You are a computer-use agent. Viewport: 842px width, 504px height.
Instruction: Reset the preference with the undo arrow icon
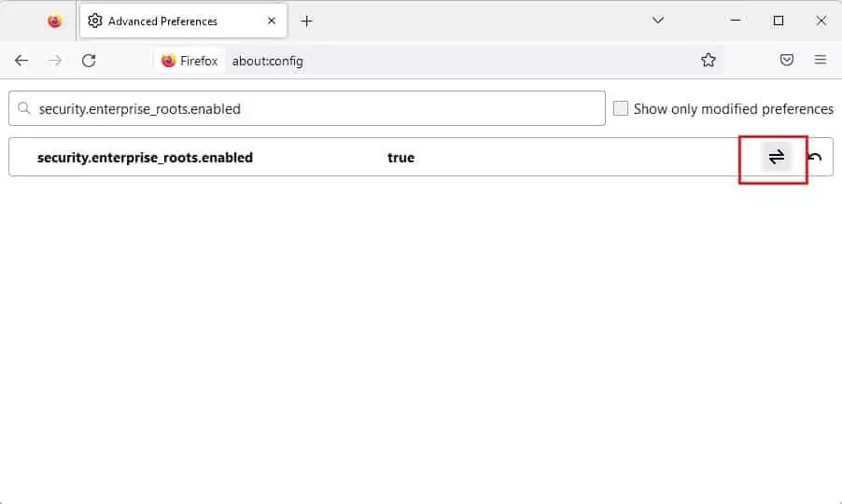(815, 157)
